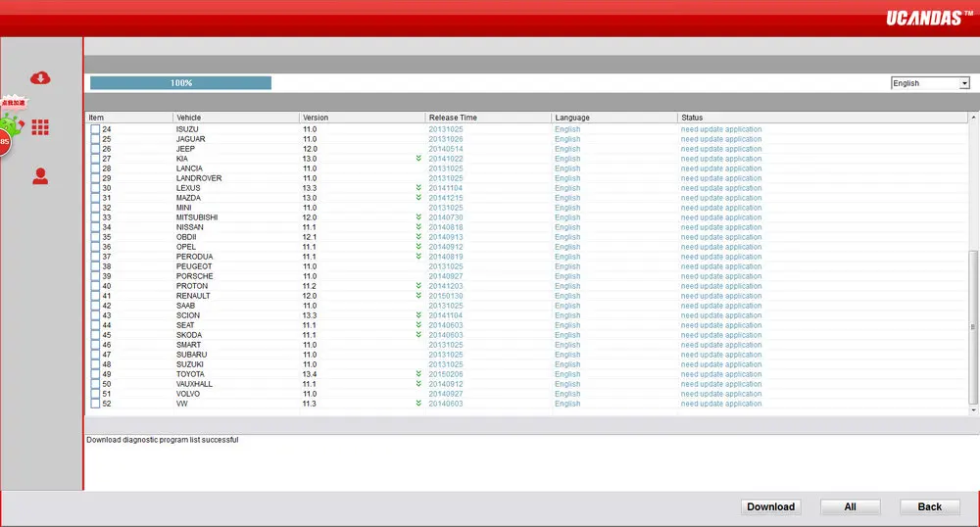980x527 pixels.
Task: Click the update arrows icon for TOYOTA
Action: point(418,374)
